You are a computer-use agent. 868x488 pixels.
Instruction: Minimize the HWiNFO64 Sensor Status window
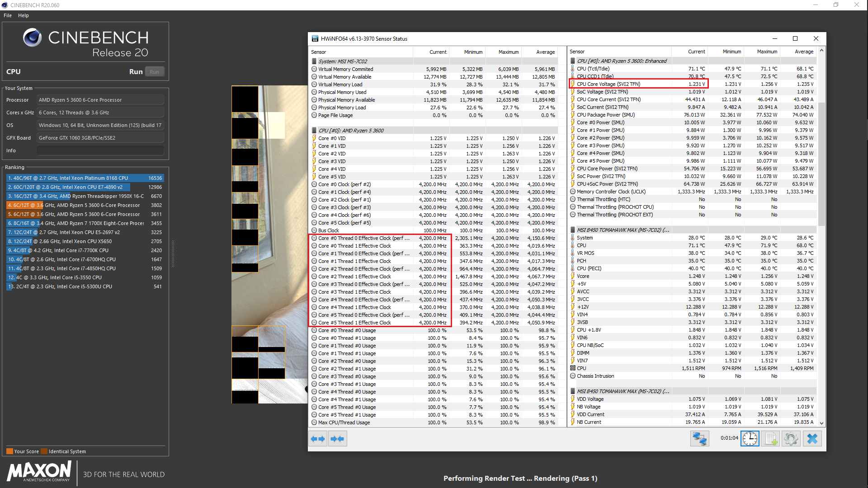point(774,39)
